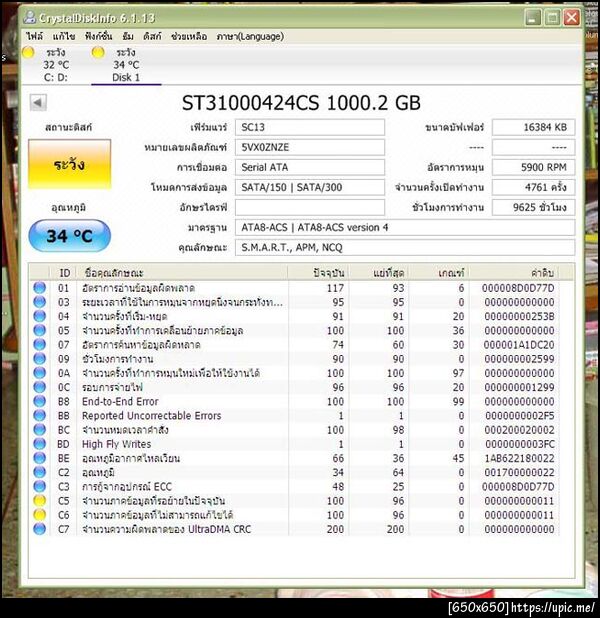Click the Serial ATA interface field
600x618 pixels.
point(310,167)
